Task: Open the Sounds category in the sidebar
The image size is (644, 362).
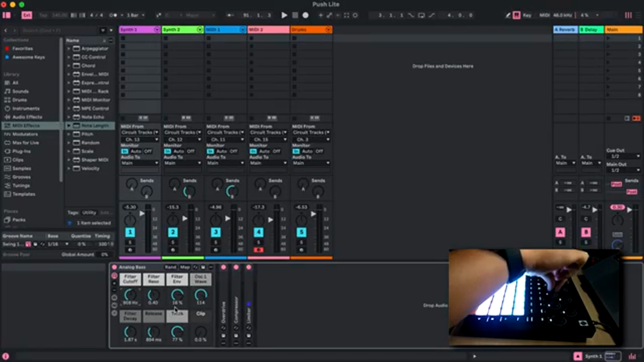Action: click(x=20, y=91)
